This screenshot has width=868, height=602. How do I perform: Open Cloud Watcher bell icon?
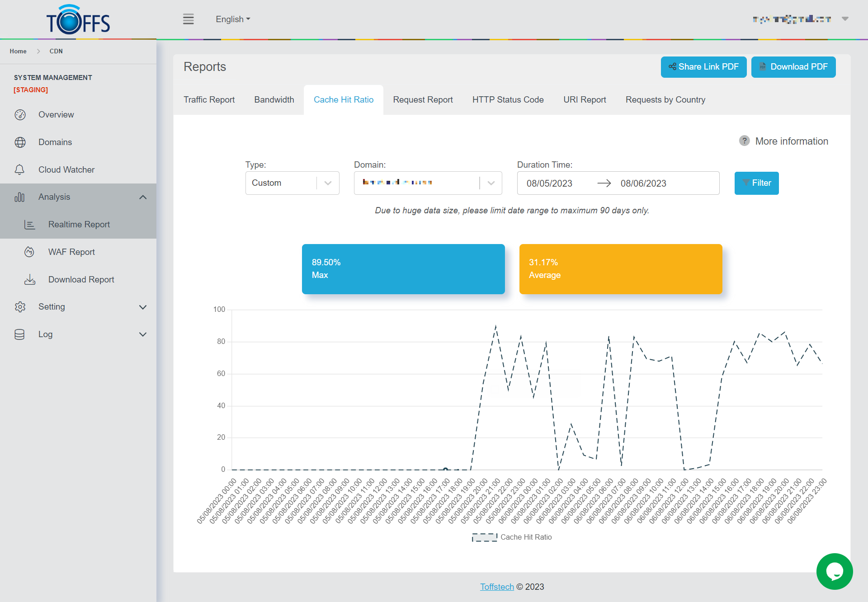tap(20, 170)
